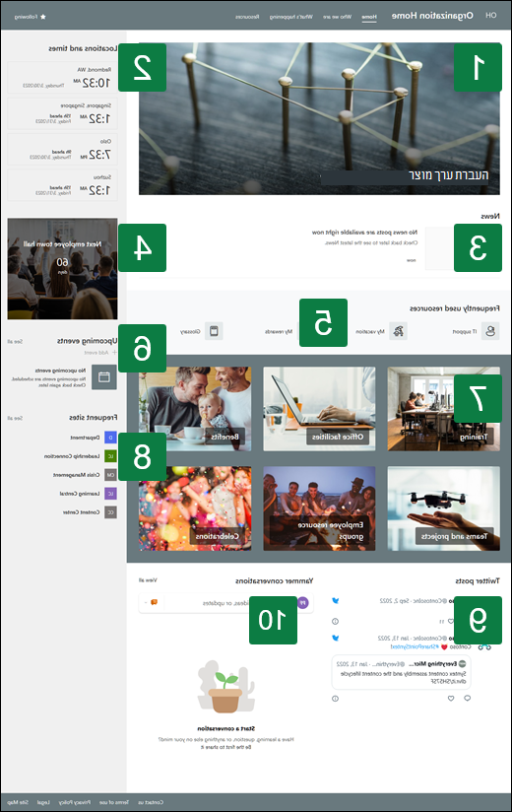Click the info icon below the quoted tweet
The height and width of the screenshot is (812, 512).
[x=335, y=698]
